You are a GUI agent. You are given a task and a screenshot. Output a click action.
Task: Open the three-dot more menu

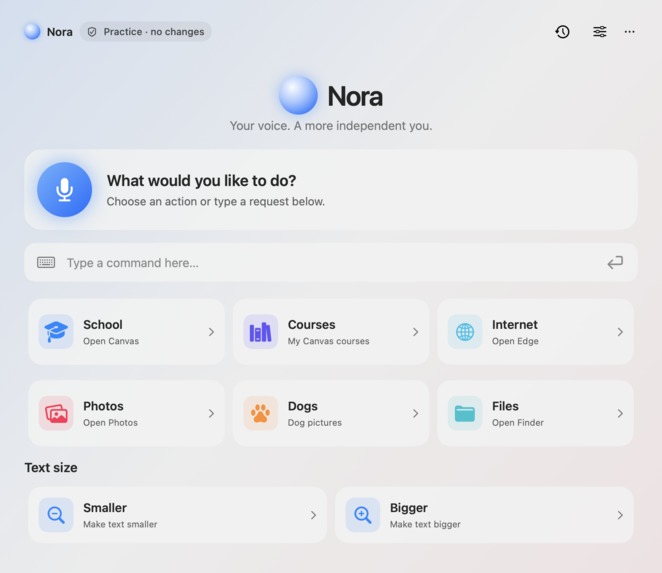click(x=629, y=32)
